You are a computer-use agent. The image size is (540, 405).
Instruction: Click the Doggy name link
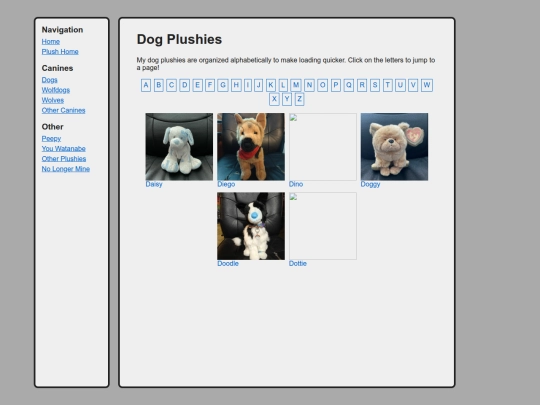[371, 184]
